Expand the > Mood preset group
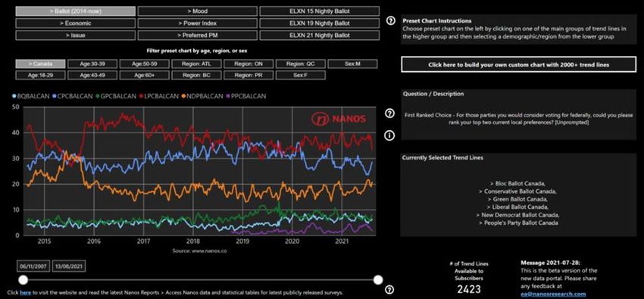Screen dimensions: 644x299 (198, 11)
